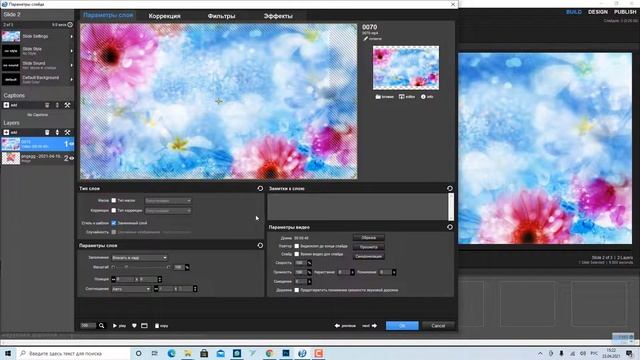Switch to 'Коррекция' tab

[164, 16]
